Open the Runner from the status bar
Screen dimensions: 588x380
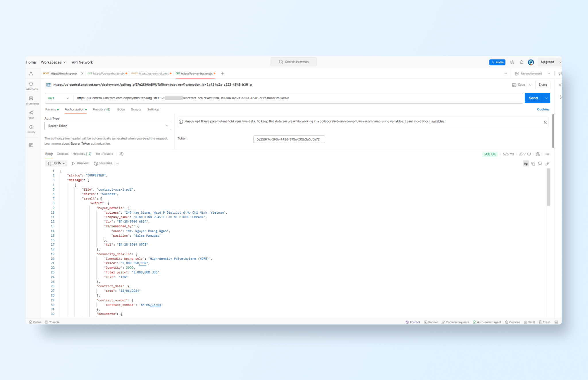431,322
